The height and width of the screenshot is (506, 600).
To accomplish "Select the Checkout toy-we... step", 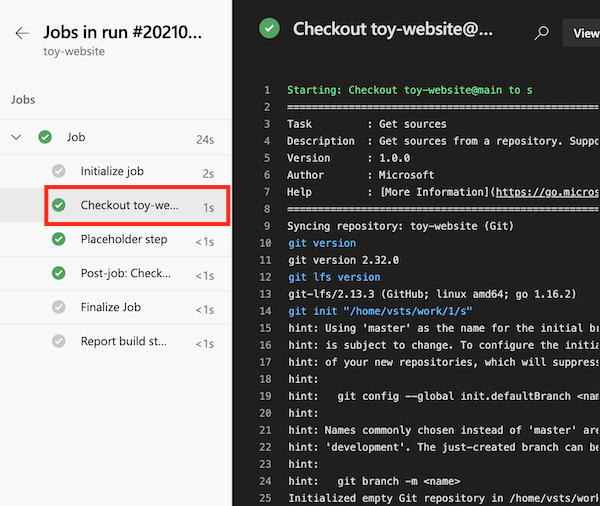I will [x=115, y=205].
